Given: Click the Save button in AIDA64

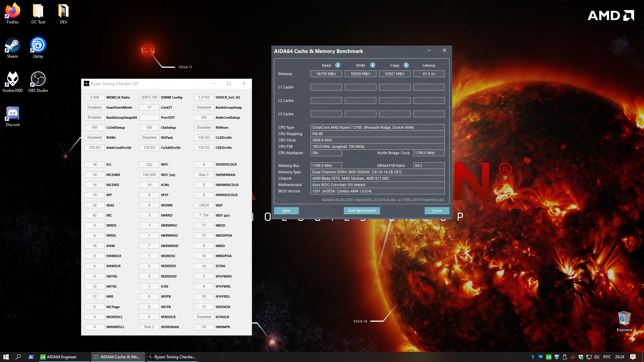Looking at the screenshot, I should (286, 210).
